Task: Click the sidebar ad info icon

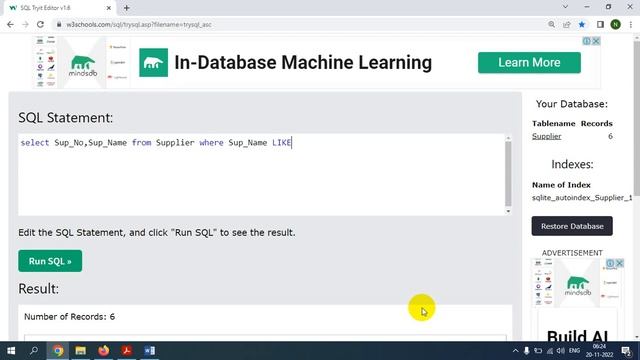Action: [610, 263]
